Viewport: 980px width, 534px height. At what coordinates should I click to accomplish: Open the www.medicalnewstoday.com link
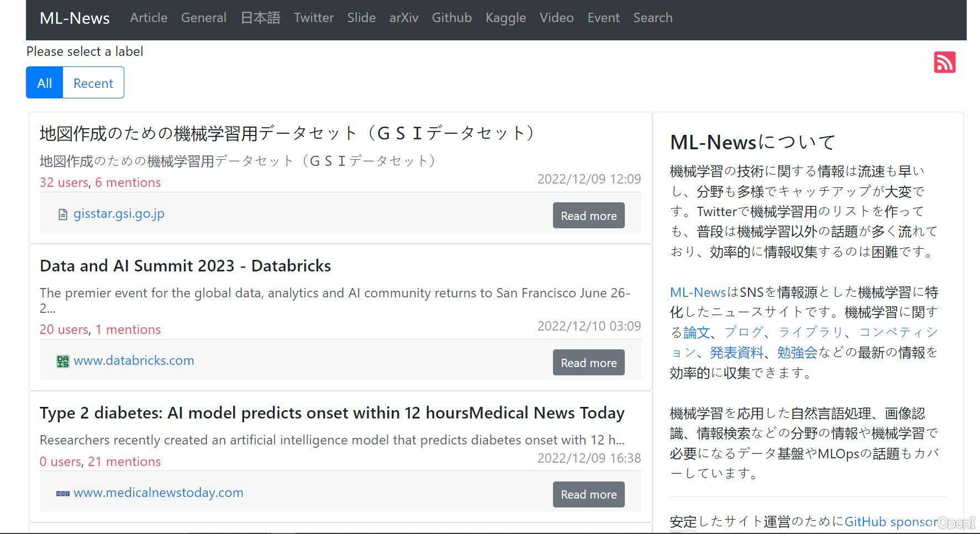[158, 493]
